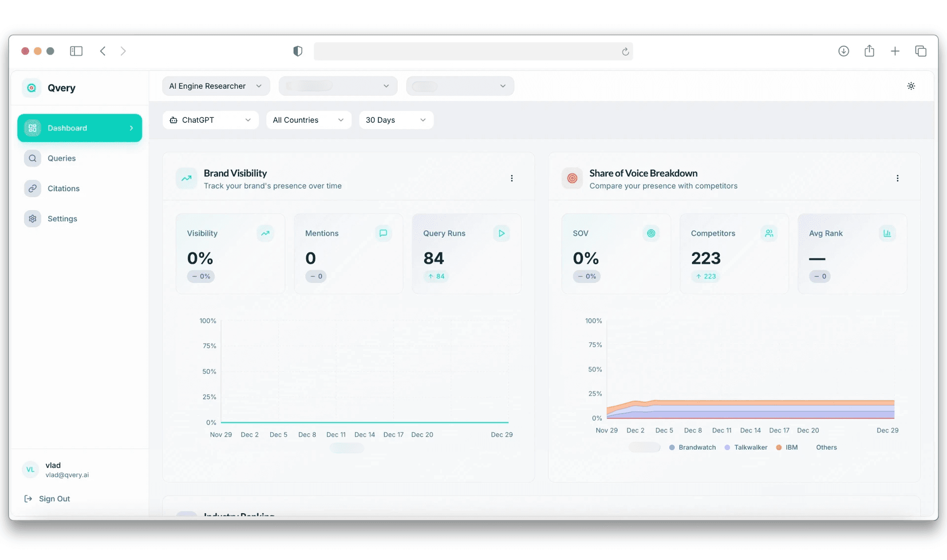Click the SOV target icon
Screen dimensions: 947x560
651,233
